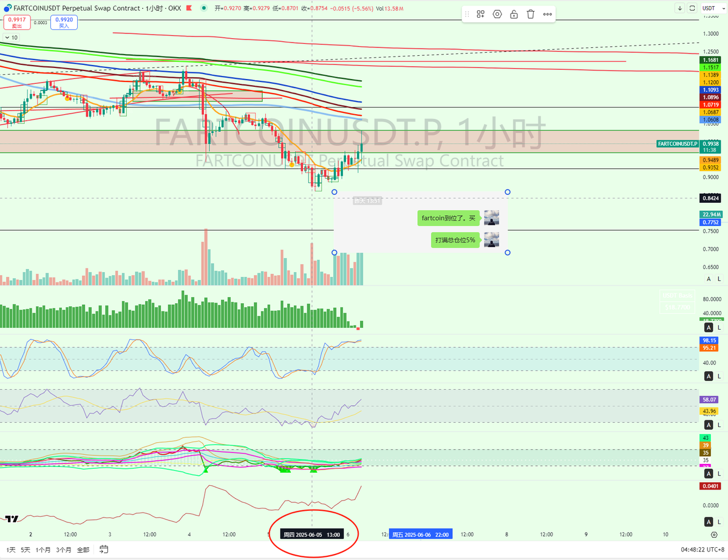Image resolution: width=728 pixels, height=560 pixels.
Task: Click the FARTCOINUSDT Perpetual Swap Contract title
Action: tap(77, 8)
